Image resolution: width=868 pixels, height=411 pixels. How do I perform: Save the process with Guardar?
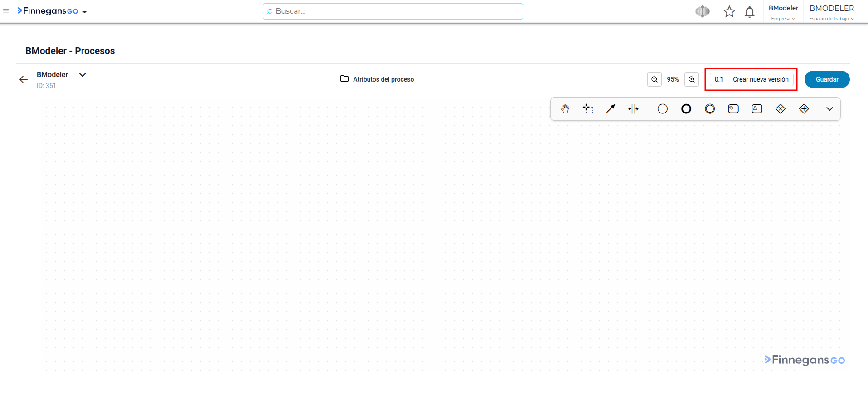[x=827, y=79]
